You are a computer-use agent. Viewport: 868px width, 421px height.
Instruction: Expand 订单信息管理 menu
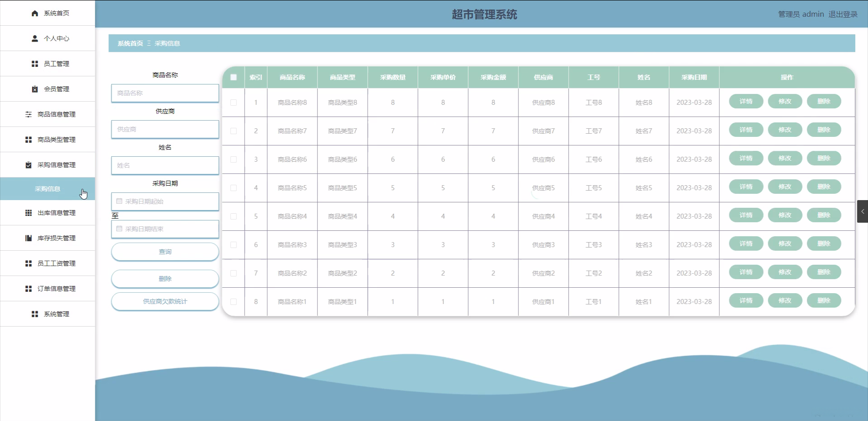point(47,289)
